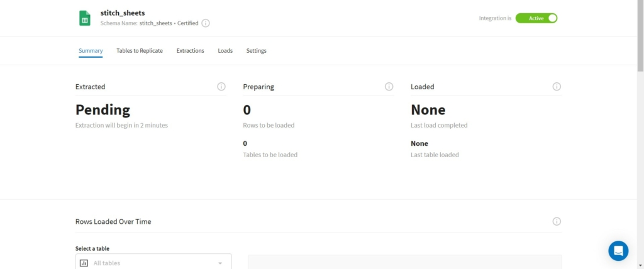This screenshot has height=269, width=644.
Task: Show info tooltip for Extracted section
Action: pos(221,87)
